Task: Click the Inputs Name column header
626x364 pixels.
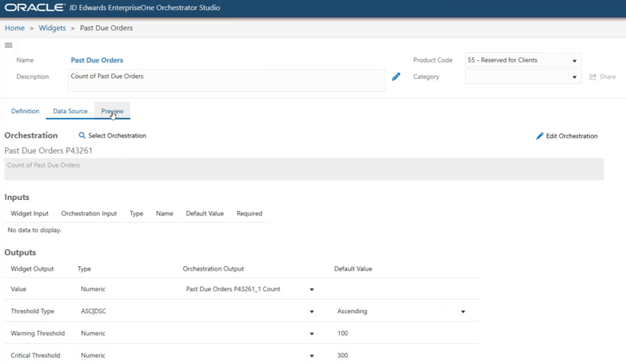Action: tap(165, 213)
